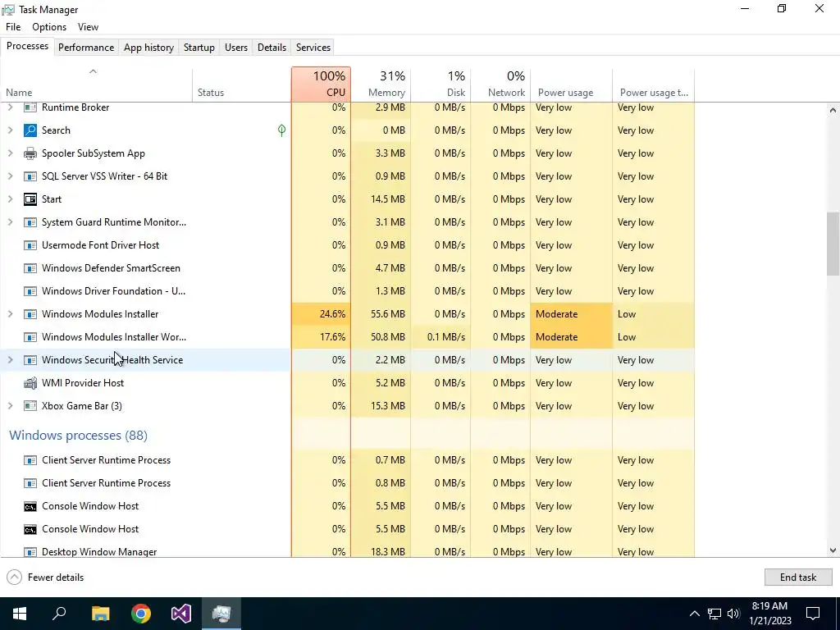Open the volume speaker tray icon
Viewport: 840px width, 630px height.
733,614
